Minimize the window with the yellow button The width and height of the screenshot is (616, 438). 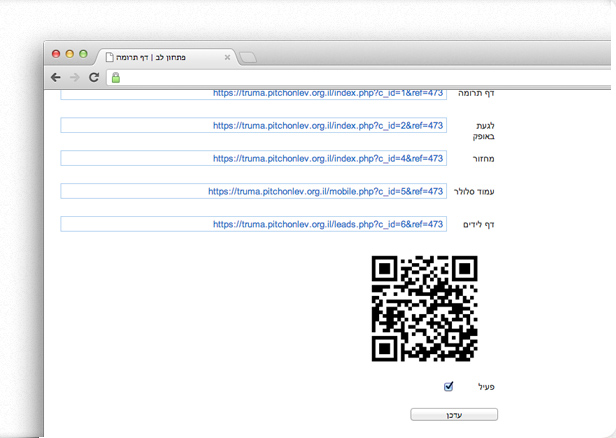(70, 54)
